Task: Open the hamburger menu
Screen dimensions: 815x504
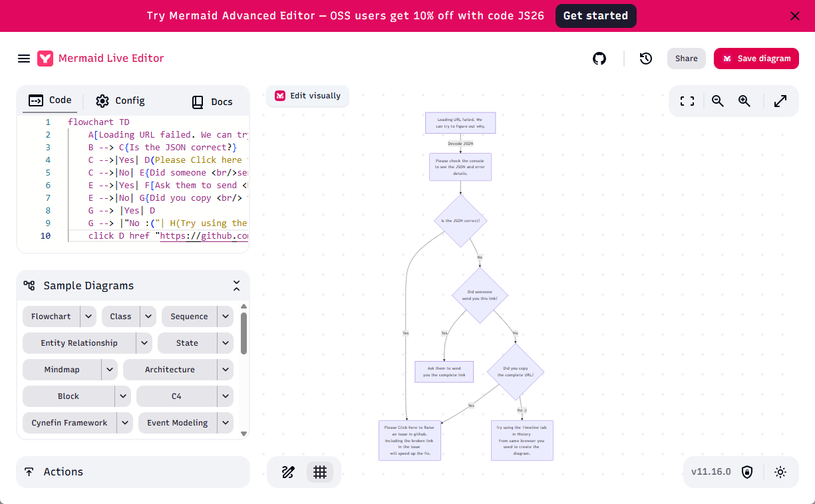Action: pyautogui.click(x=24, y=59)
